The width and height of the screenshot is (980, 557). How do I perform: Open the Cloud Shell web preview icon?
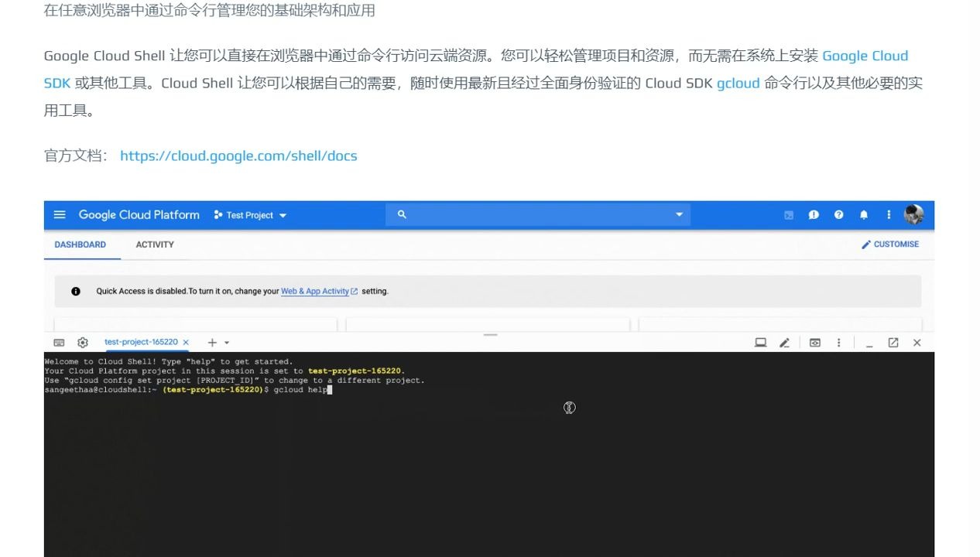(815, 343)
